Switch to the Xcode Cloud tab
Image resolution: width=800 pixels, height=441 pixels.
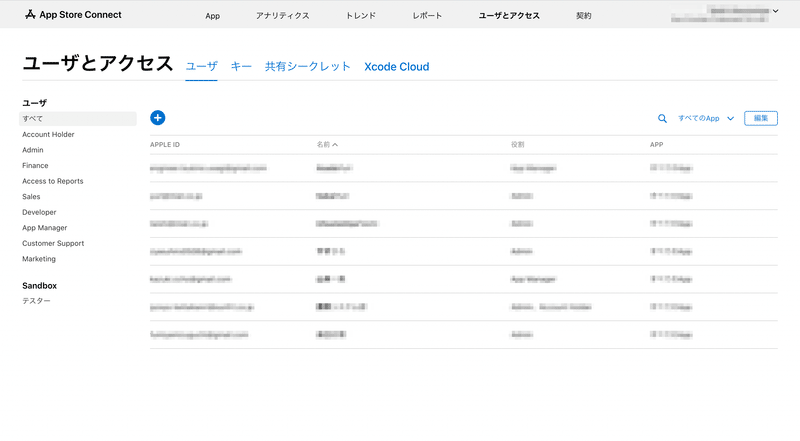[396, 66]
